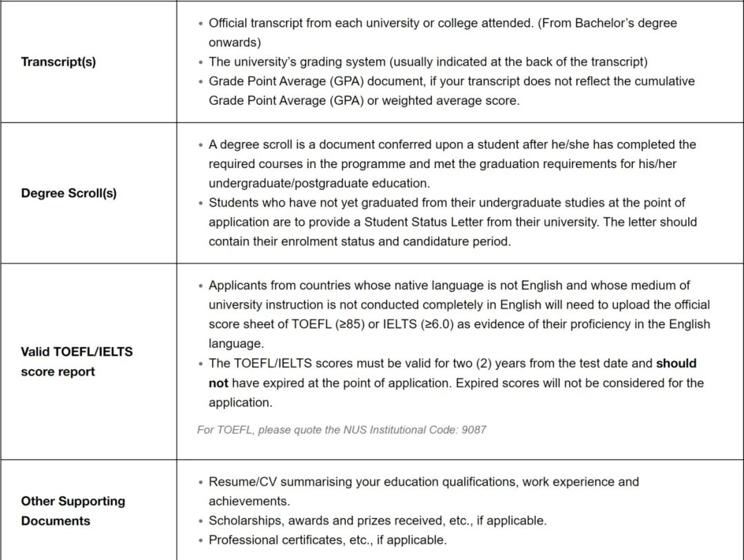Click the Resume/CV summarising bullet
The height and width of the screenshot is (560, 744).
pos(424,491)
